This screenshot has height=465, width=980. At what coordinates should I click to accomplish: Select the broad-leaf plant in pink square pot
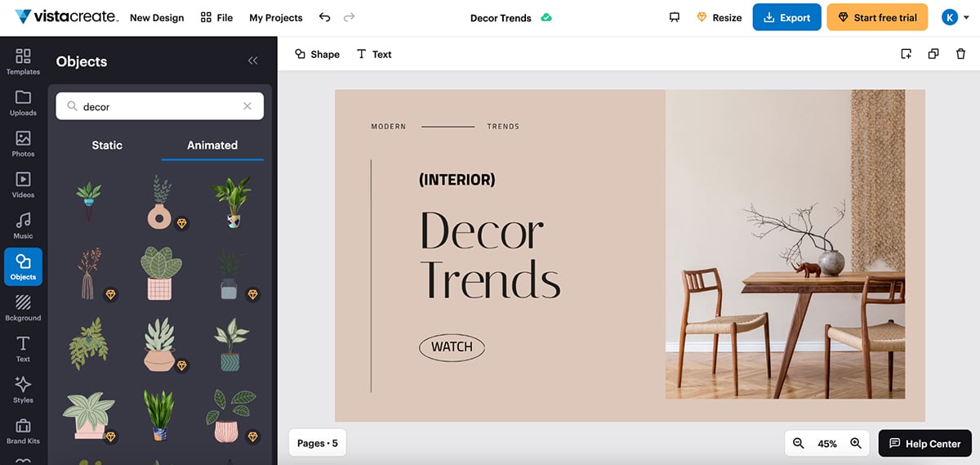[x=89, y=415]
